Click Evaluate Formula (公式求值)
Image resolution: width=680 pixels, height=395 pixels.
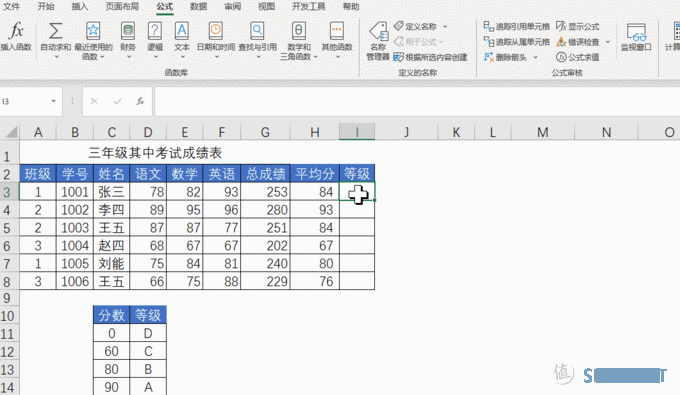point(578,57)
